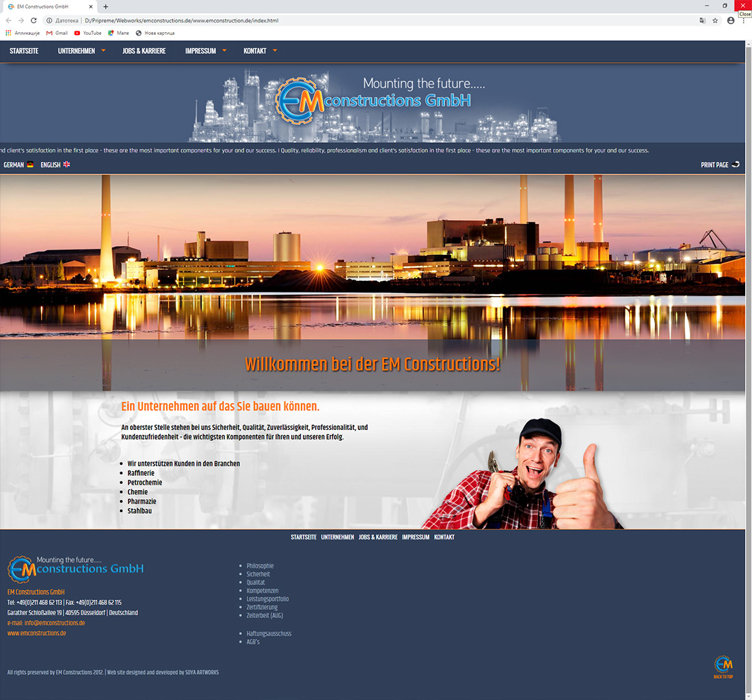Click the Back to Top logo icon
752x700 pixels.
click(723, 664)
